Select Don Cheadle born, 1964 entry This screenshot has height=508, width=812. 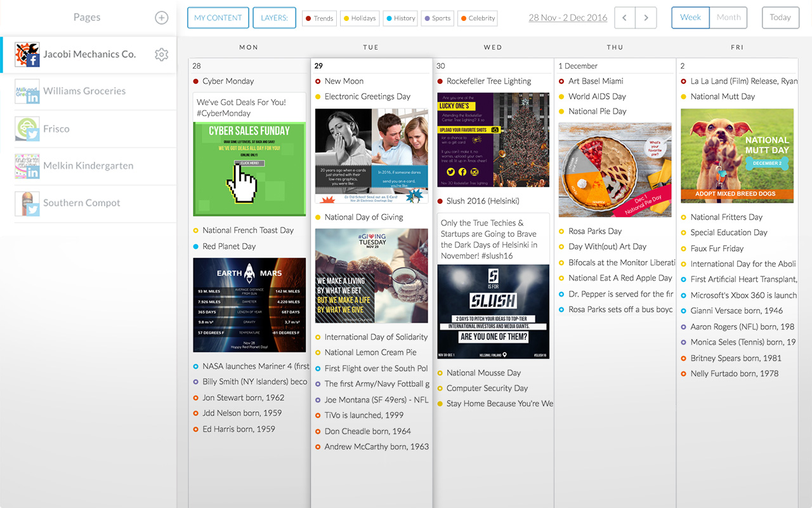coord(368,431)
